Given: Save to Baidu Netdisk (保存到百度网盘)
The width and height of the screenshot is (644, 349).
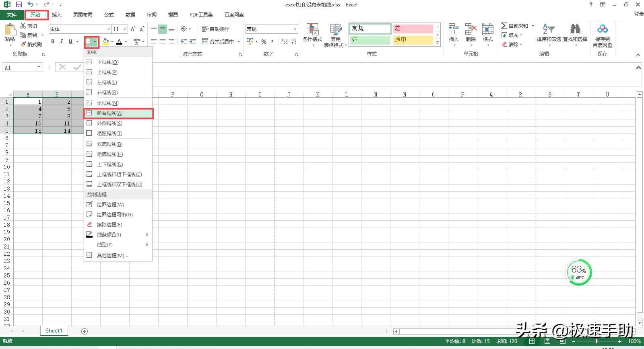Looking at the screenshot, I should (603, 35).
